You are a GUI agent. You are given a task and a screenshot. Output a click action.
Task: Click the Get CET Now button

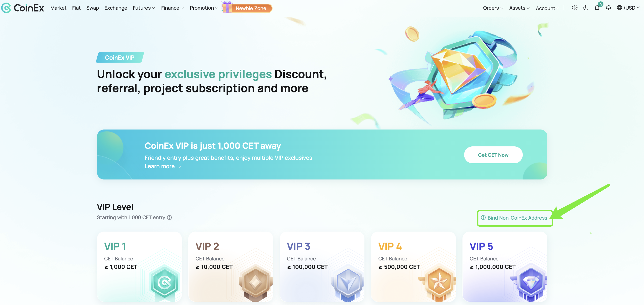coord(493,155)
